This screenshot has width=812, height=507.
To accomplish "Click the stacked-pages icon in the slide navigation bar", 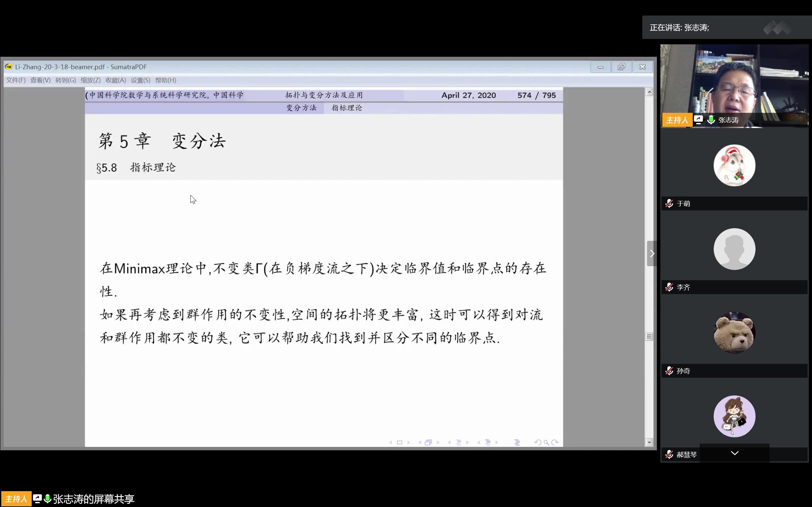I will coord(429,442).
